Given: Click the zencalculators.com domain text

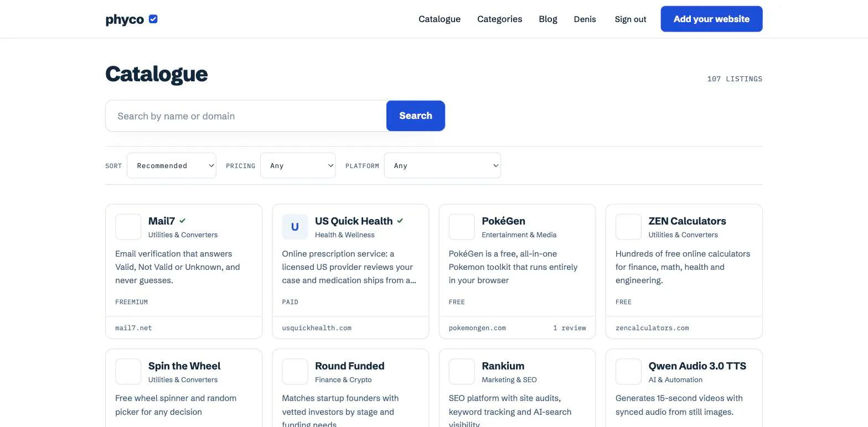Looking at the screenshot, I should tap(652, 328).
